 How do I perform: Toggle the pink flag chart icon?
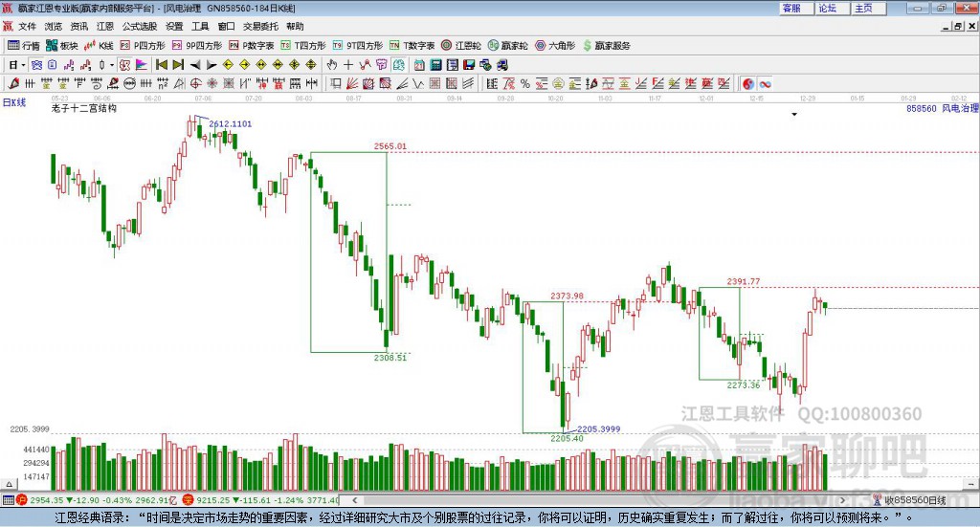[142, 65]
